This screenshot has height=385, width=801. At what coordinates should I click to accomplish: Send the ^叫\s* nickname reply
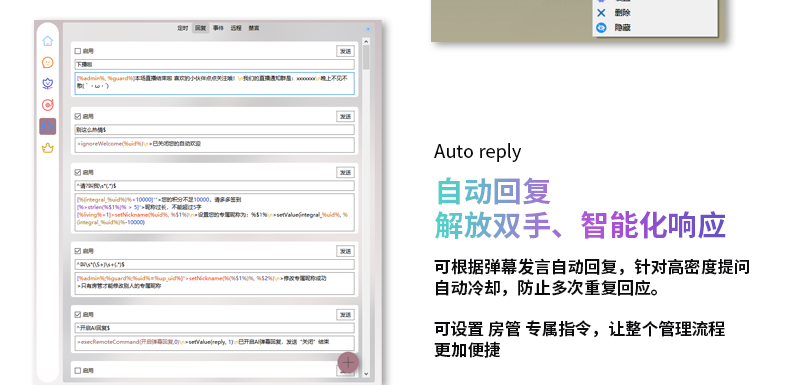pos(345,251)
